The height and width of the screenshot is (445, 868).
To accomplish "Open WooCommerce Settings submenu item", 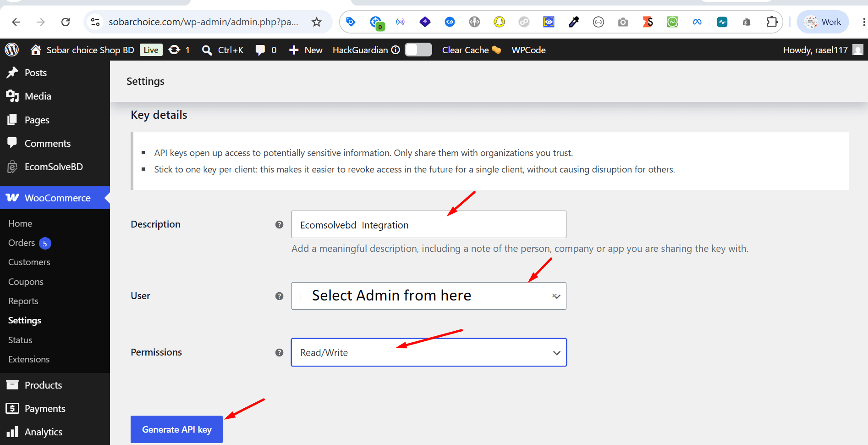I will click(x=25, y=320).
